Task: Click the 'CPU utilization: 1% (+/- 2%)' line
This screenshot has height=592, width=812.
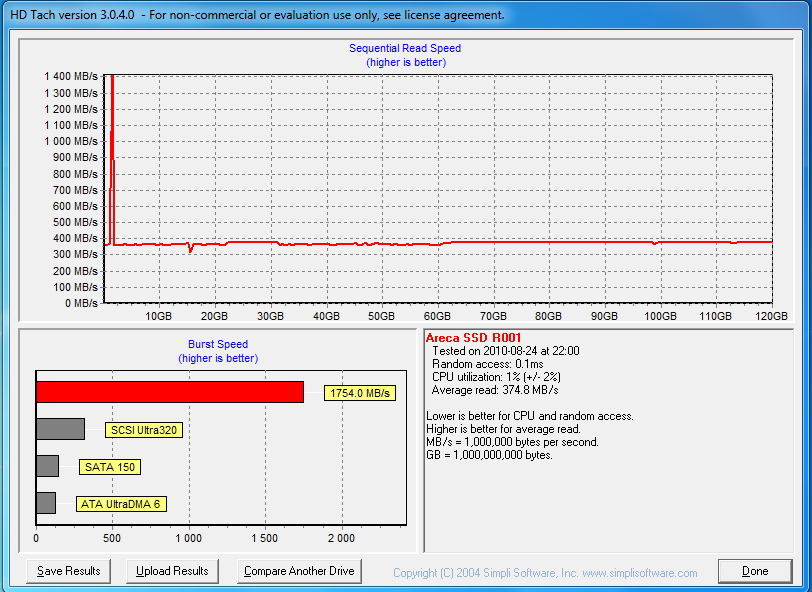Action: (496, 377)
